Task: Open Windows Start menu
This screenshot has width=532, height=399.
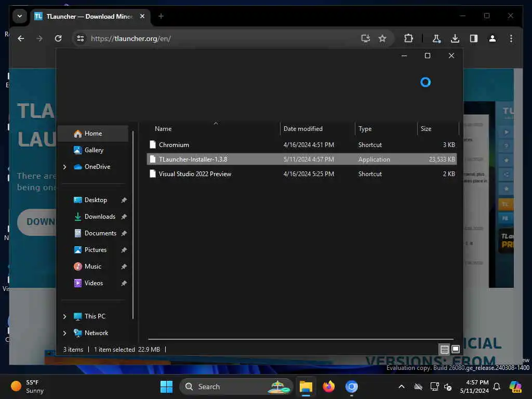Action: pyautogui.click(x=166, y=387)
